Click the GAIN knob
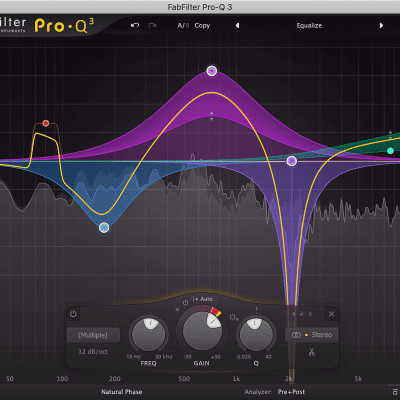This screenshot has width=400, height=400. tap(202, 331)
